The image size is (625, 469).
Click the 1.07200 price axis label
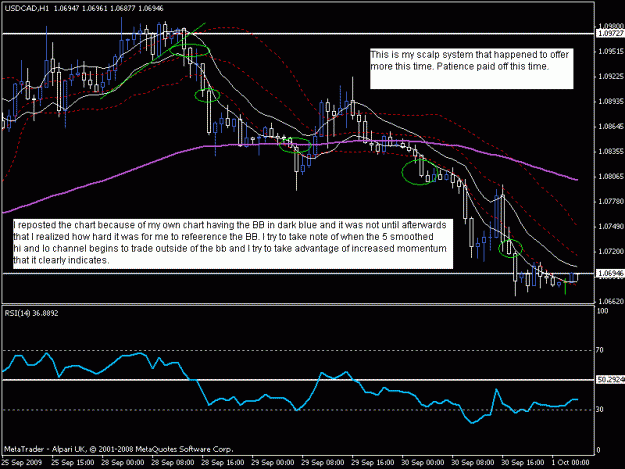(x=611, y=251)
